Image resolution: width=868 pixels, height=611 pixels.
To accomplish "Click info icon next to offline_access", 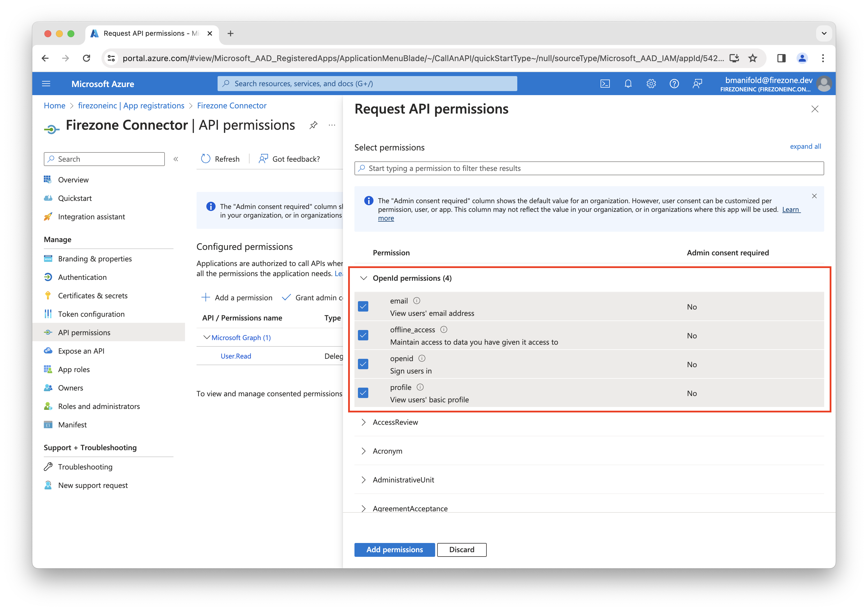I will pos(444,329).
